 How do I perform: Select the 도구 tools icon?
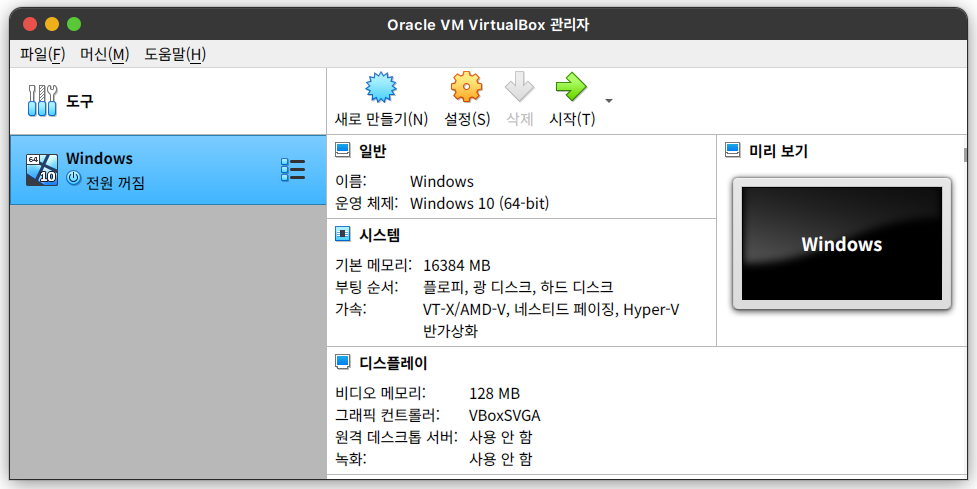42,101
